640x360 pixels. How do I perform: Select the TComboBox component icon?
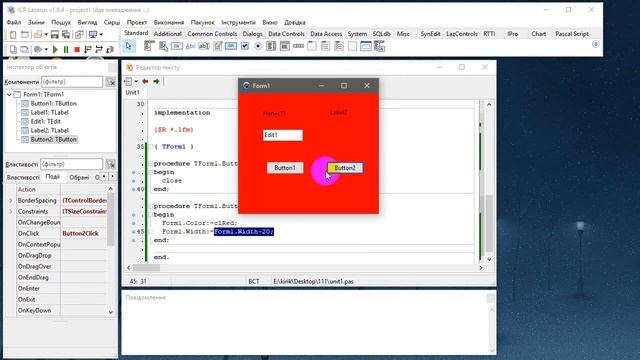click(285, 47)
